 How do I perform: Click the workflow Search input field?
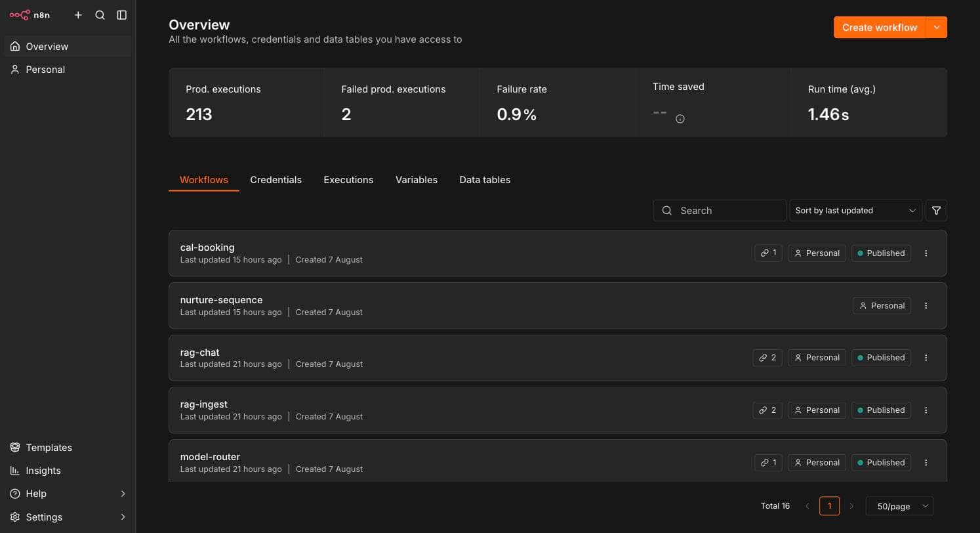pos(720,211)
